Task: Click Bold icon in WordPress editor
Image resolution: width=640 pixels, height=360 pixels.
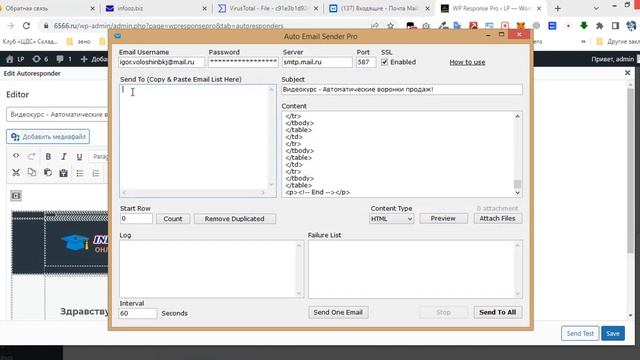Action: tap(48, 157)
